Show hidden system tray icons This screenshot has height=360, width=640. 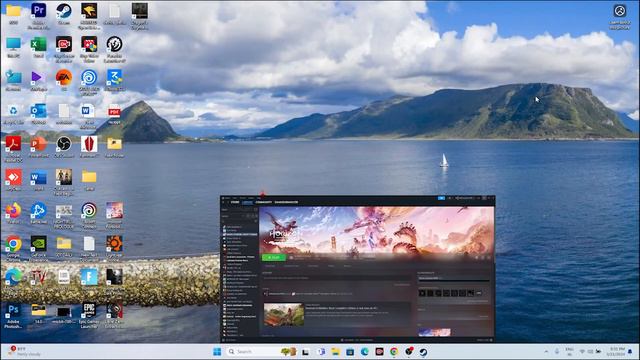pyautogui.click(x=546, y=352)
